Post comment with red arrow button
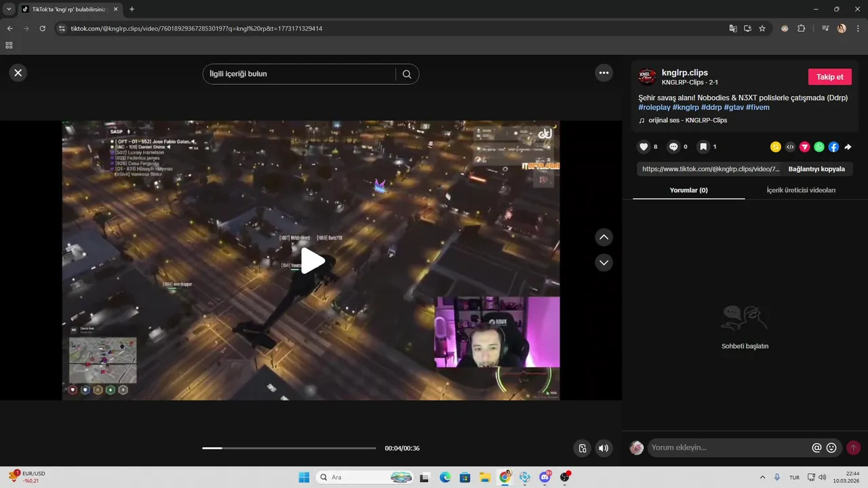This screenshot has width=868, height=488. point(853,447)
